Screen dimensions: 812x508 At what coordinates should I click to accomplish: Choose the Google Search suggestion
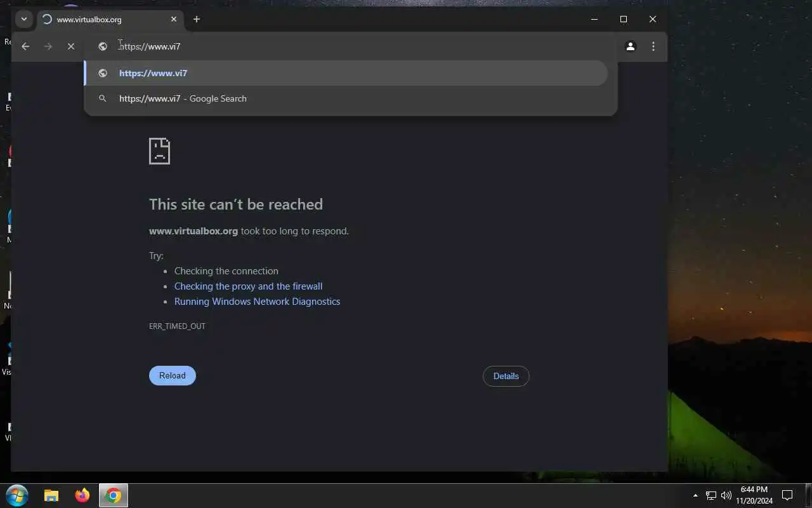346,98
